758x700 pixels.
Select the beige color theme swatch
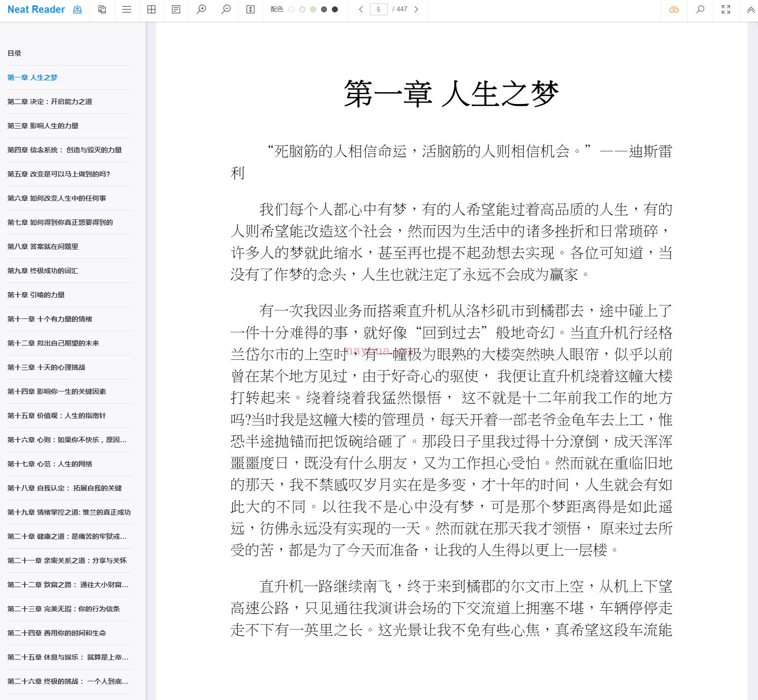point(302,9)
